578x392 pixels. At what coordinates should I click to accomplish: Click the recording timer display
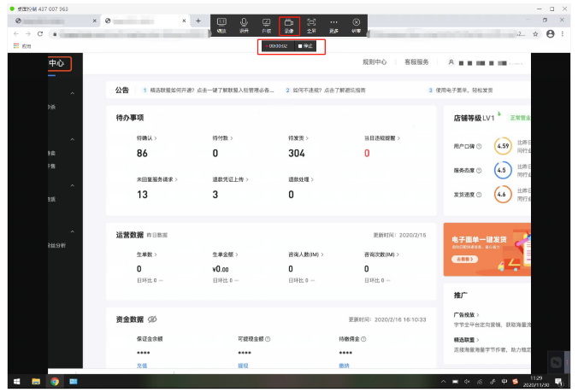[277, 46]
